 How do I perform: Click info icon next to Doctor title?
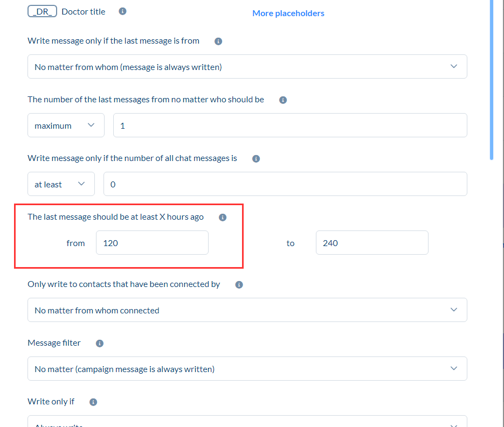122,11
